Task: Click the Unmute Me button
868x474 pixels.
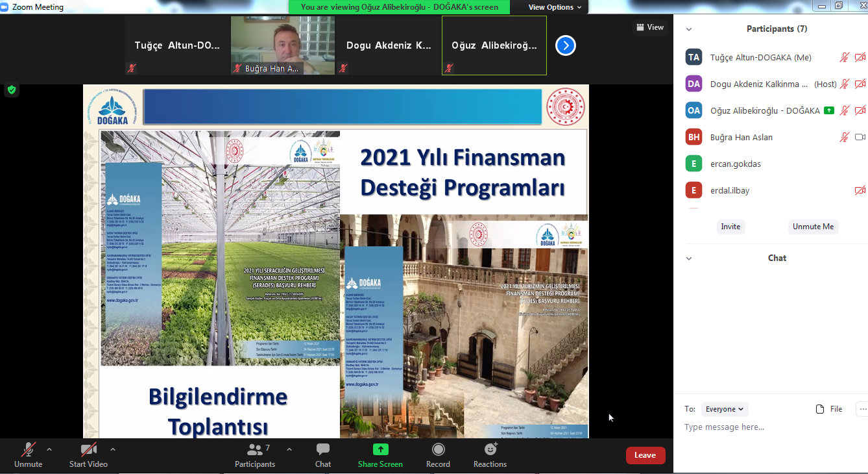Action: click(813, 227)
